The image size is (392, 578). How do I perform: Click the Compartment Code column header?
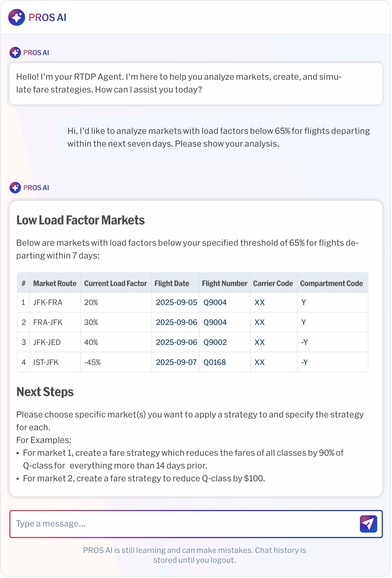pyautogui.click(x=331, y=283)
